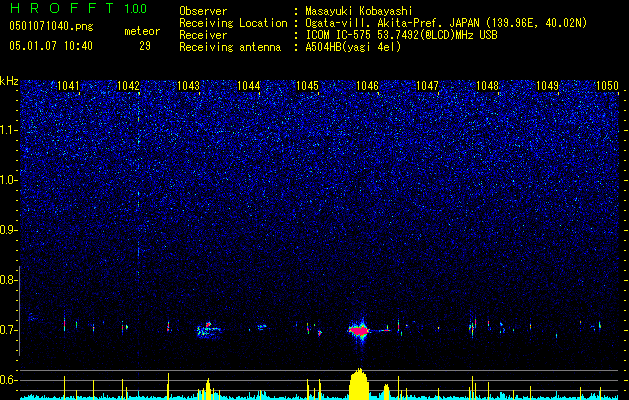Click frequency axis label 0.8
This screenshot has width=629, height=400.
[x=8, y=280]
